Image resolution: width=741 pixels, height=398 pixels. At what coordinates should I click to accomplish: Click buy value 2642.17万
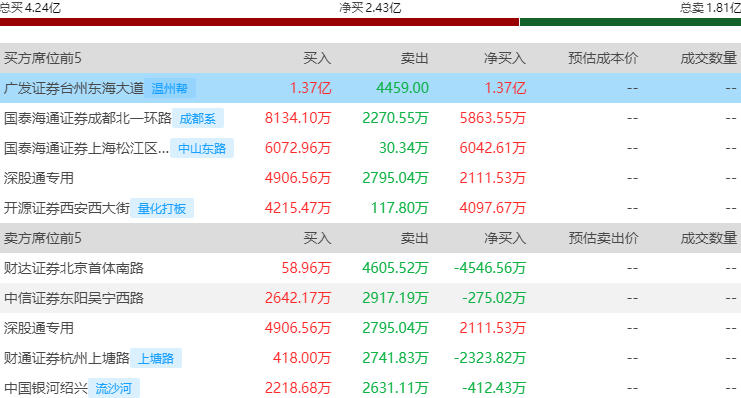pyautogui.click(x=298, y=298)
